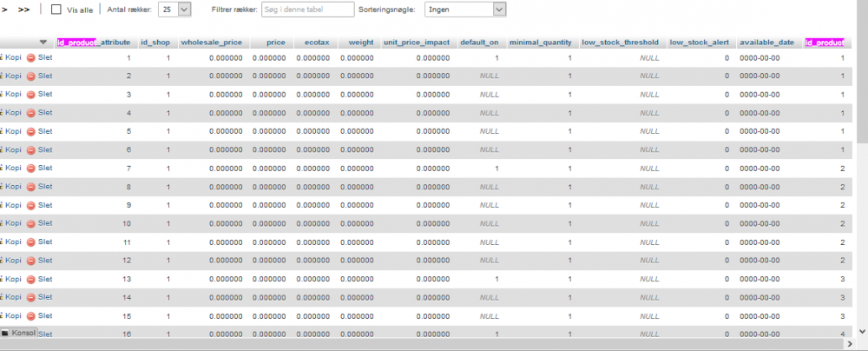Sort by the price column header

pyautogui.click(x=276, y=43)
